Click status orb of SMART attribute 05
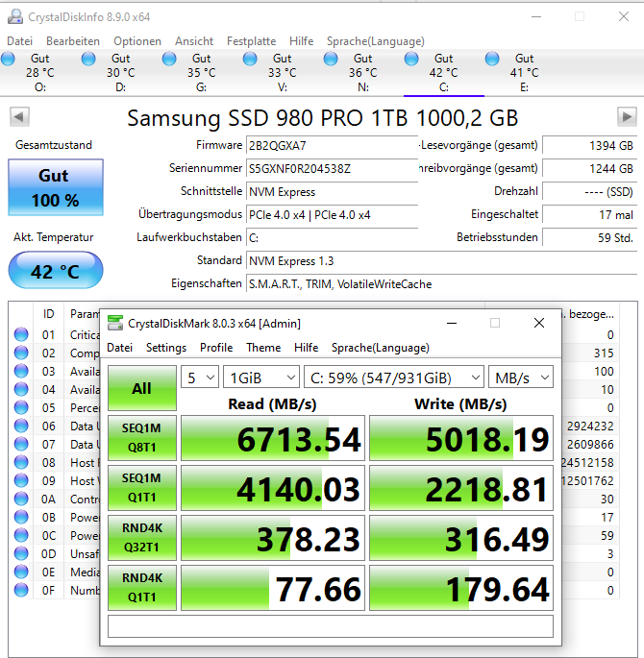Viewport: 644px width, 658px height. [x=21, y=407]
